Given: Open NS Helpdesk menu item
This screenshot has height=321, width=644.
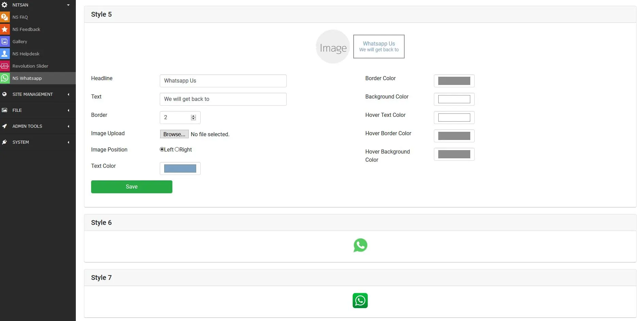Looking at the screenshot, I should click(x=38, y=54).
